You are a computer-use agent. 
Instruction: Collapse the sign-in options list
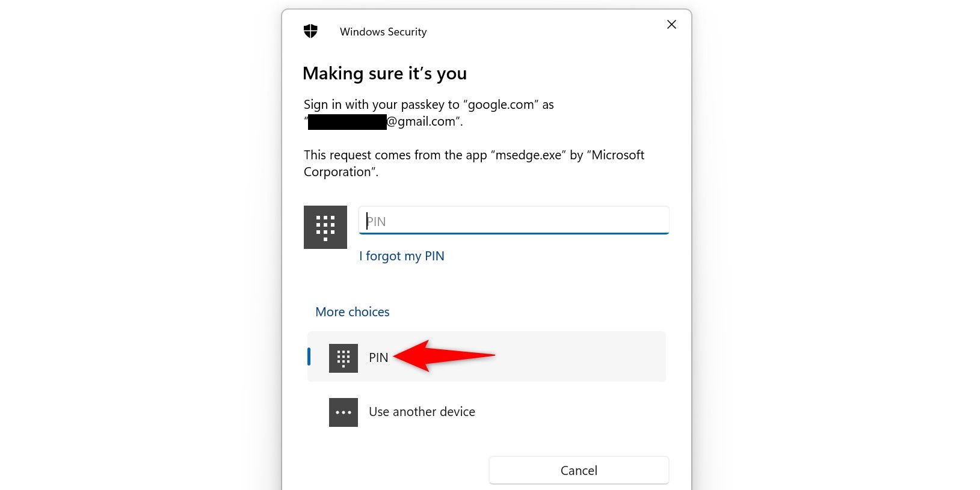(x=353, y=311)
